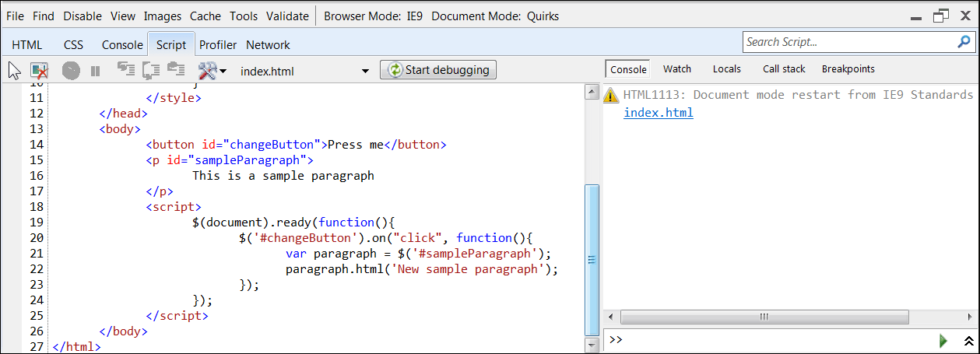Viewport: 980px width, 354px height.
Task: Click the step into icon
Action: [x=125, y=71]
